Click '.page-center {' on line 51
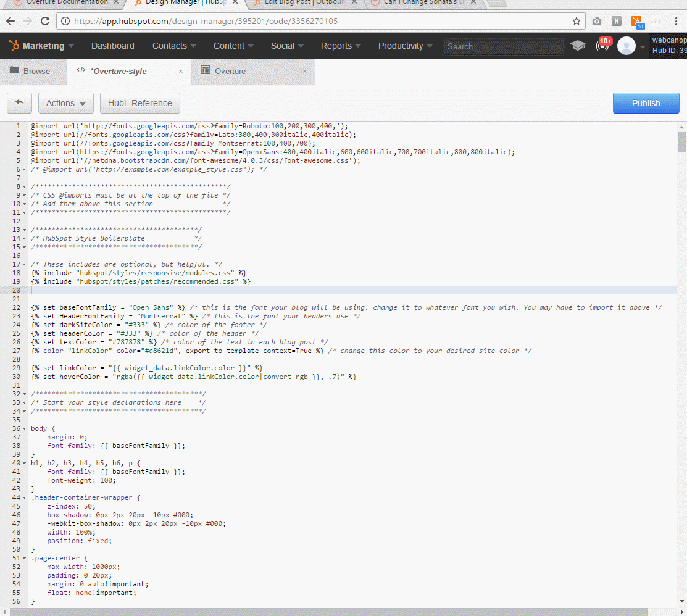 59,558
